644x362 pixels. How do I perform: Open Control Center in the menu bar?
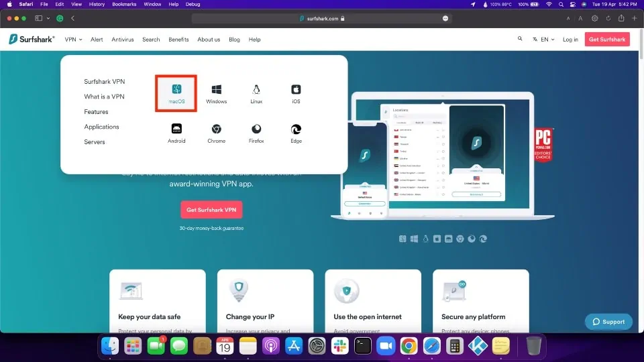pos(572,4)
